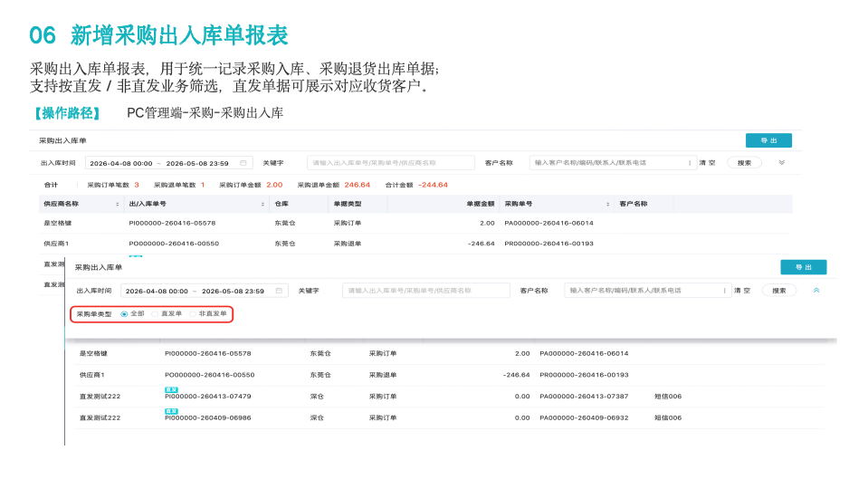868x489 pixels.
Task: Open calendar icon of background panel date range
Action: click(243, 163)
